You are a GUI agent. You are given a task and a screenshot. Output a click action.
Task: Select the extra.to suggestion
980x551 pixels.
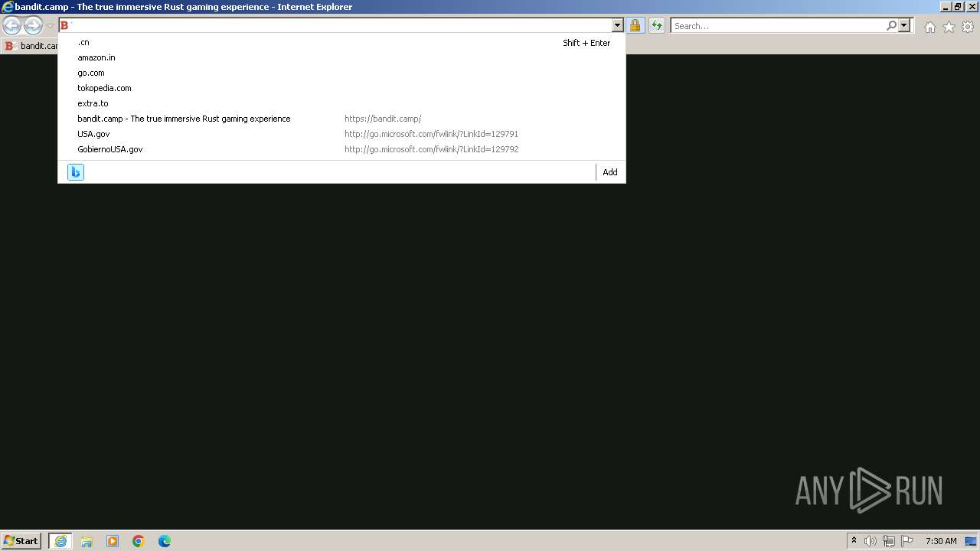point(341,103)
